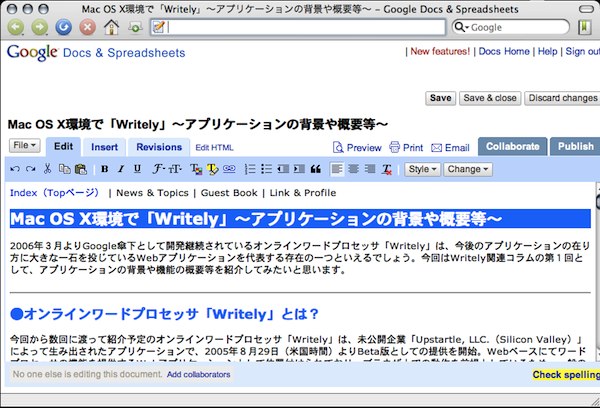The image size is (600, 408).
Task: Click the decrease indent icon
Action: click(283, 169)
